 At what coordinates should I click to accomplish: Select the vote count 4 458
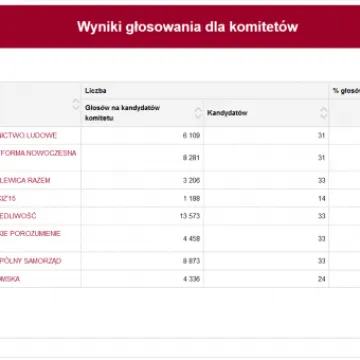click(x=191, y=239)
